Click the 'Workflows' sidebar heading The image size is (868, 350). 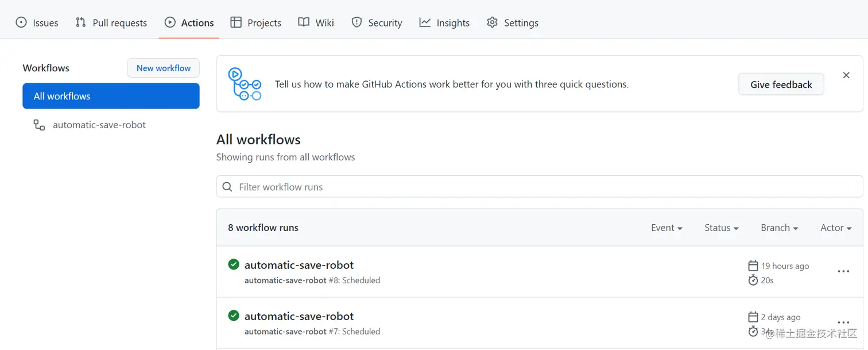[46, 68]
